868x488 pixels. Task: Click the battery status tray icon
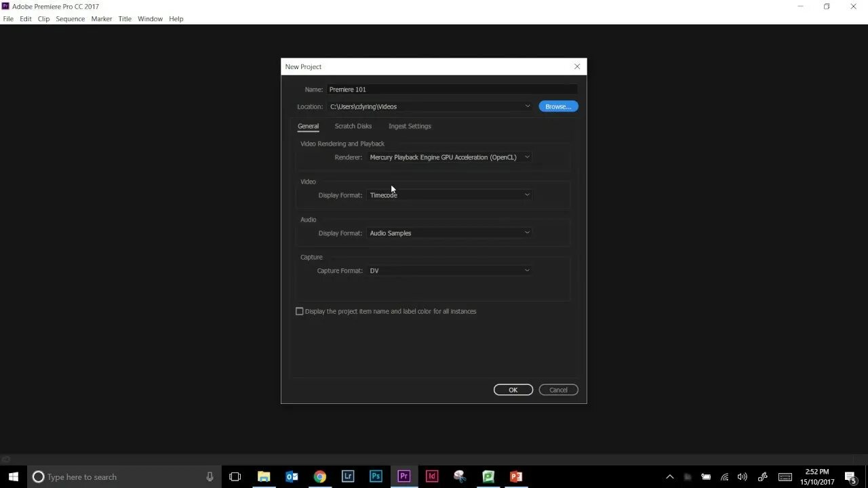(706, 476)
